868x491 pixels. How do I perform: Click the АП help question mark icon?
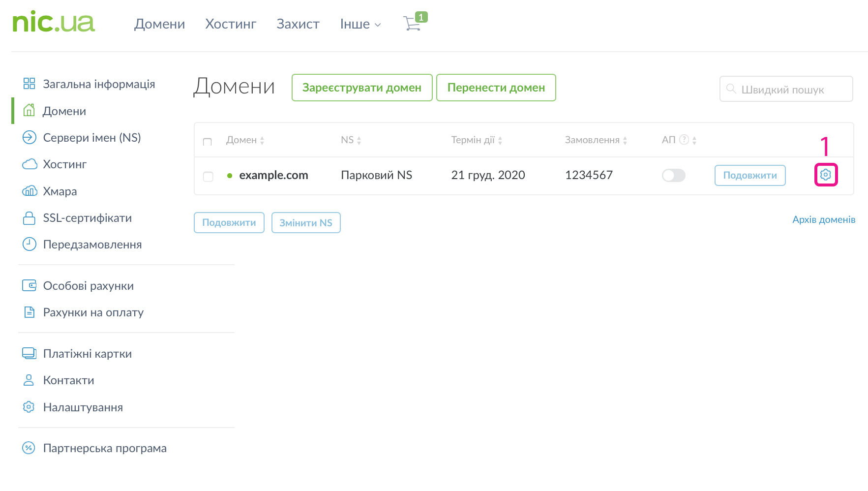point(684,140)
